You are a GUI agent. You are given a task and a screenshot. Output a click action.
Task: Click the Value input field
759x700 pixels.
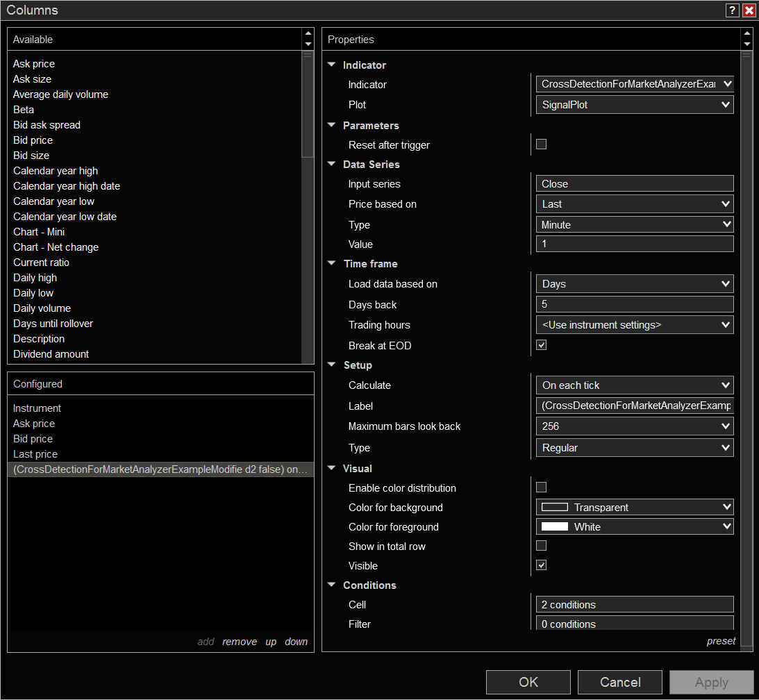pos(635,244)
